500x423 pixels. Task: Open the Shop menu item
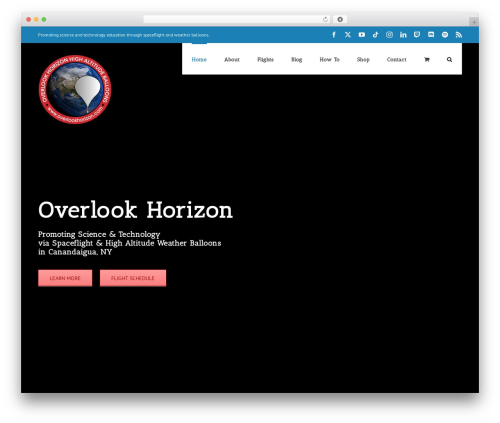tap(363, 59)
